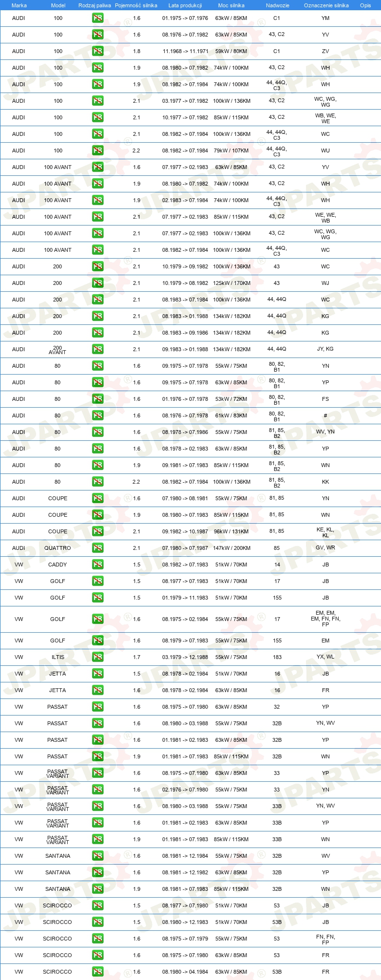The height and width of the screenshot is (980, 381).
Task: Click production years '11.1968 -> 11.1971'
Action: pyautogui.click(x=185, y=51)
